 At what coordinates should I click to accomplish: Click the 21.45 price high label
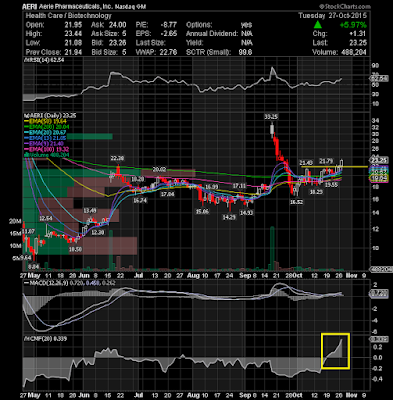pos(306,163)
